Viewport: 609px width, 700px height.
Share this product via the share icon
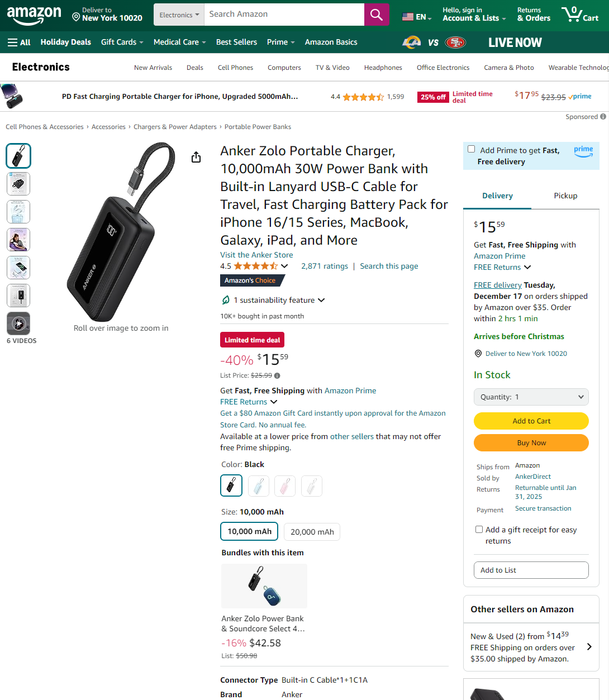(x=196, y=158)
